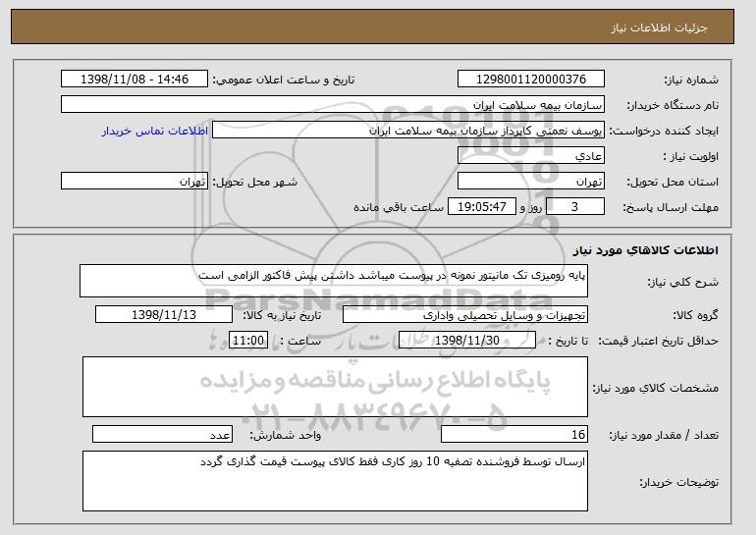Image resolution: width=756 pixels, height=535 pixels.
Task: Click the goods need date 1398/11/13
Action: pos(164,315)
